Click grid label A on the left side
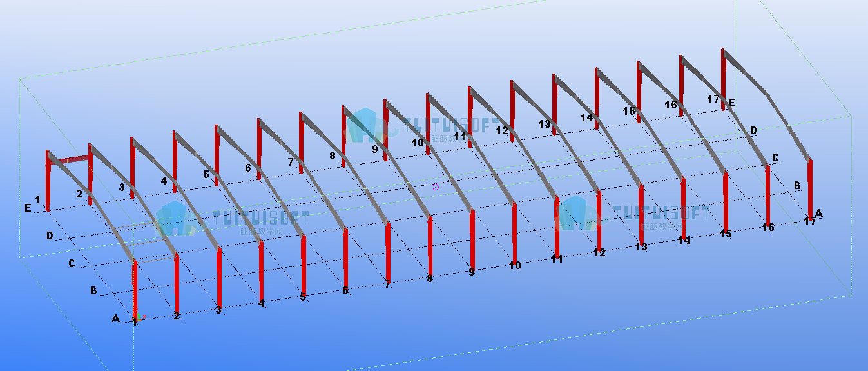The height and width of the screenshot is (371, 868). click(x=115, y=318)
